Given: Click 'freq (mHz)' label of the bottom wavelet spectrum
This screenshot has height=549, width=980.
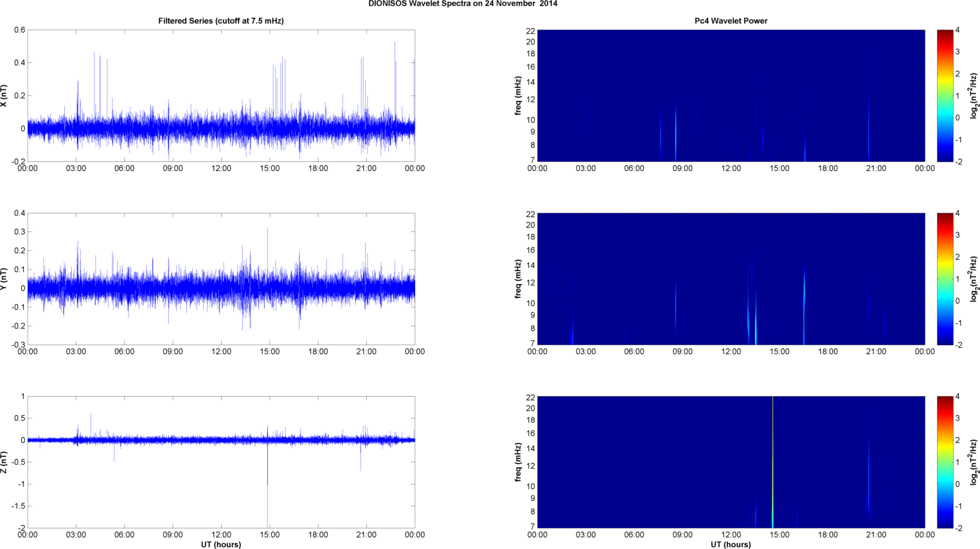Looking at the screenshot, I should point(518,462).
